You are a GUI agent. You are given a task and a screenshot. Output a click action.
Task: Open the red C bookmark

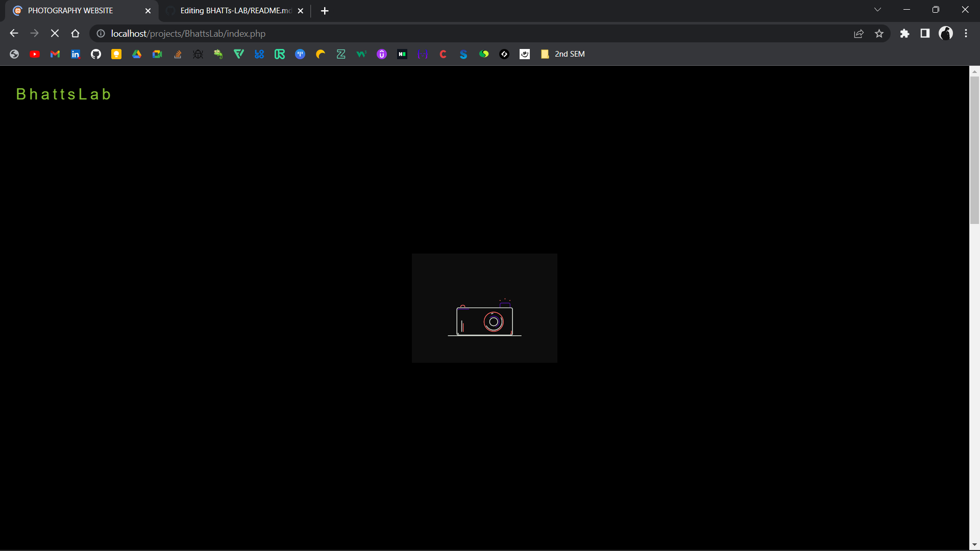tap(443, 54)
